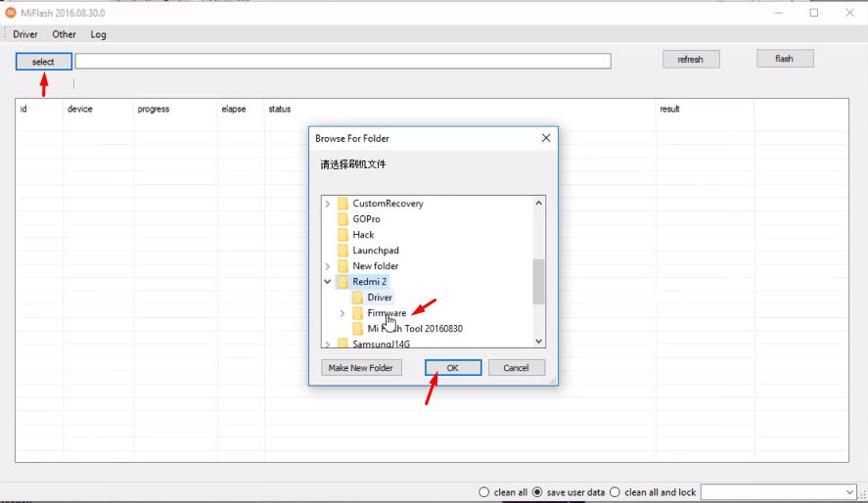Image resolution: width=868 pixels, height=503 pixels.
Task: Open the Driver menu
Action: tap(25, 34)
